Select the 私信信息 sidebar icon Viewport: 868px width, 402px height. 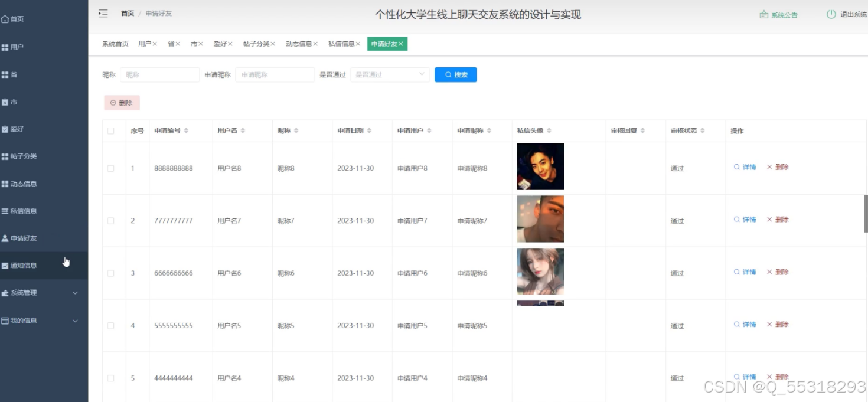point(6,211)
